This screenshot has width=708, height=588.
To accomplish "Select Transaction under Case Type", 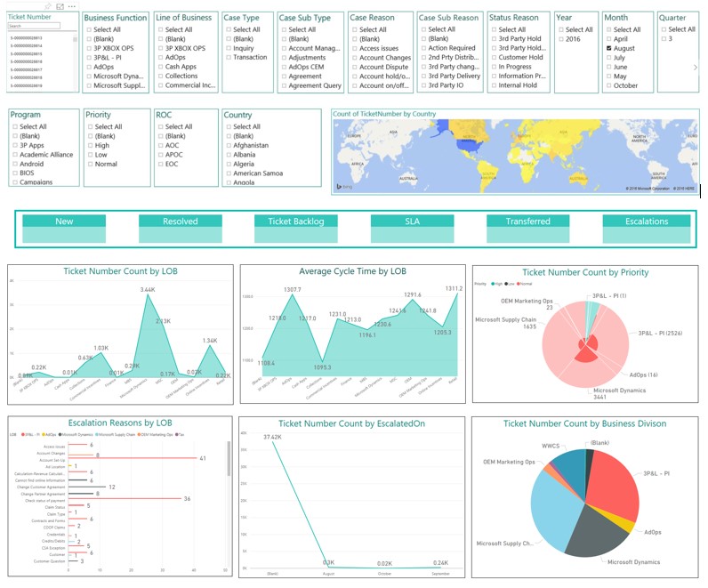I will coord(229,57).
